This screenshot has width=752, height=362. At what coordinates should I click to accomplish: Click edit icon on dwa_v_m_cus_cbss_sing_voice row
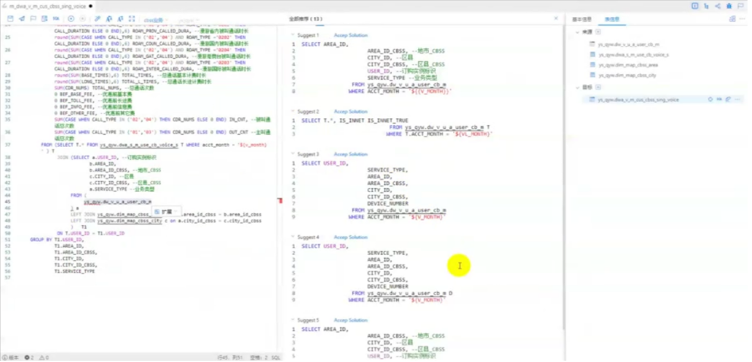coord(728,100)
